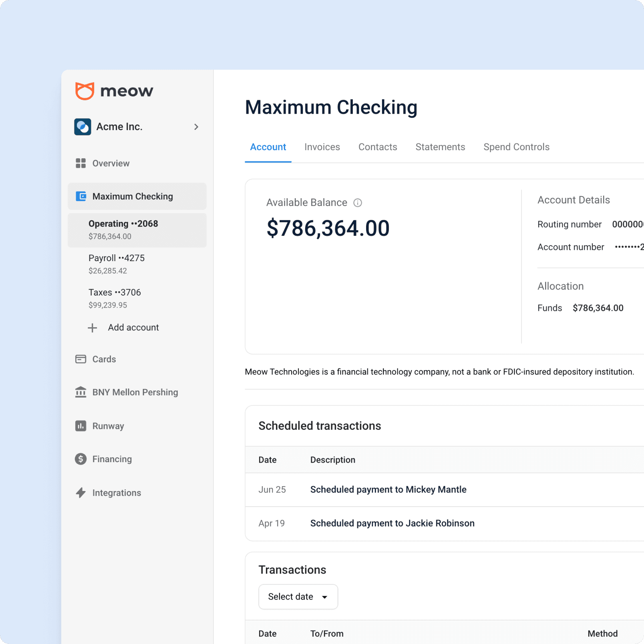Select the Operating ••2068 account
The height and width of the screenshot is (644, 644).
point(137,230)
